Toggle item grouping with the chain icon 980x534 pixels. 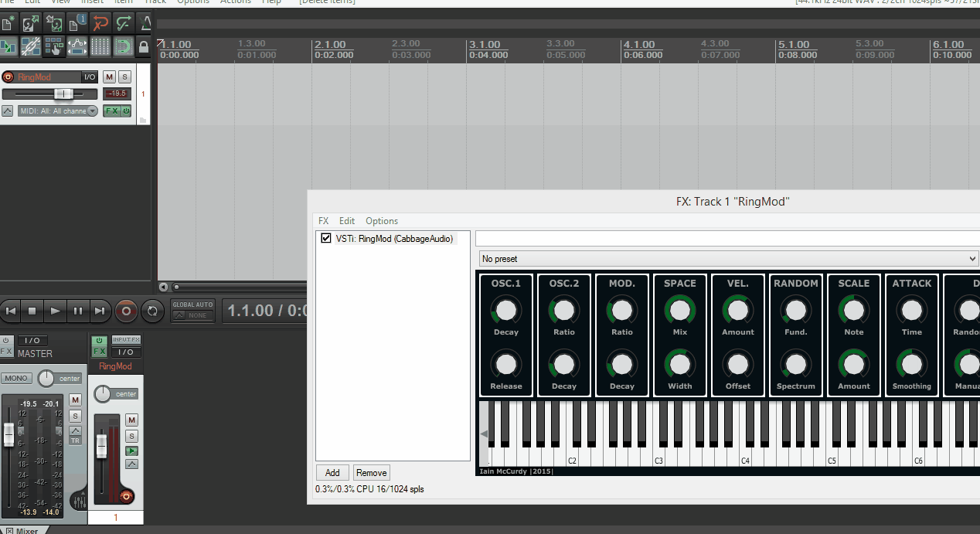pos(31,46)
